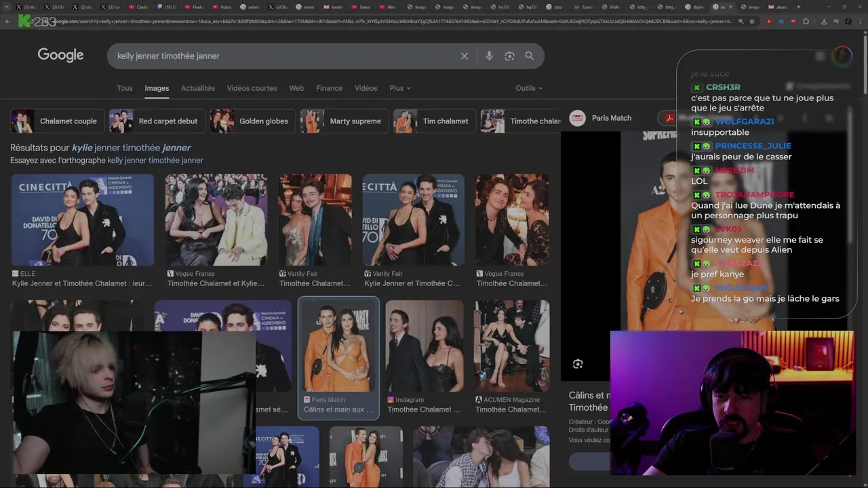
Task: Submit search with the magnifying glass icon
Action: (530, 56)
